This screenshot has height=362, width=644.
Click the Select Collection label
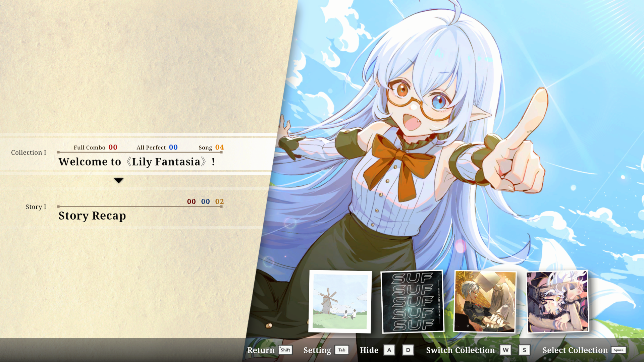[575, 350]
